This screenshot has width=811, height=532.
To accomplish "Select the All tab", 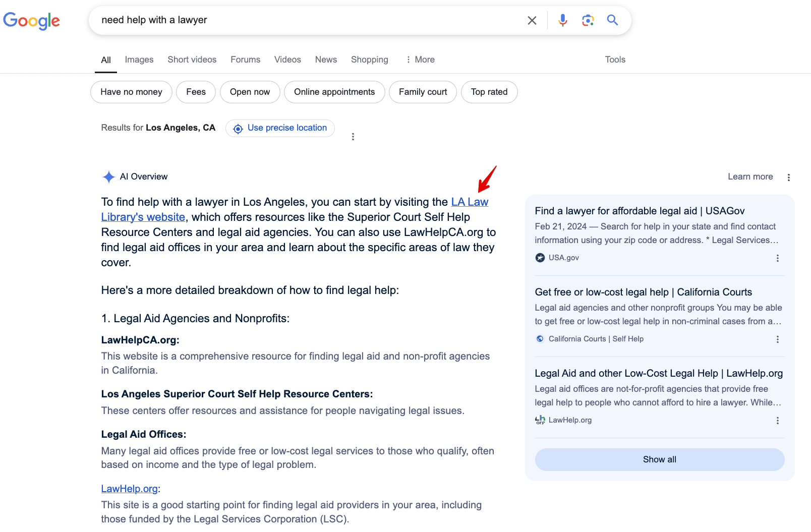I will pos(106,60).
